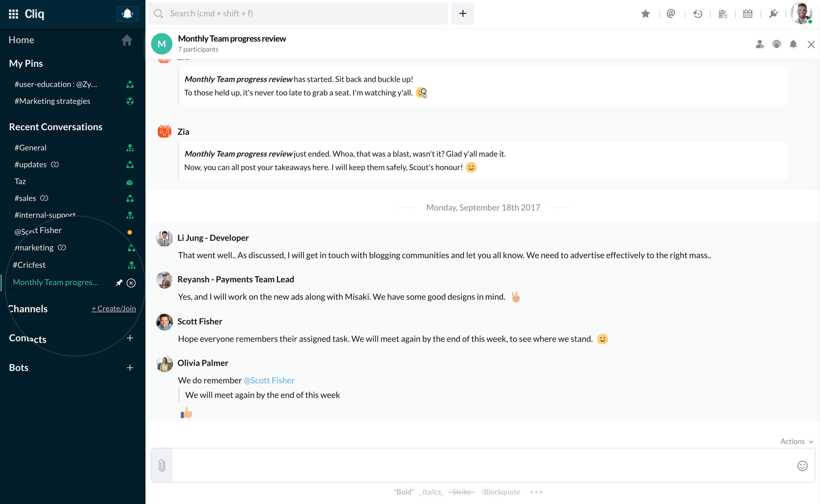Open starred messages

click(x=646, y=14)
